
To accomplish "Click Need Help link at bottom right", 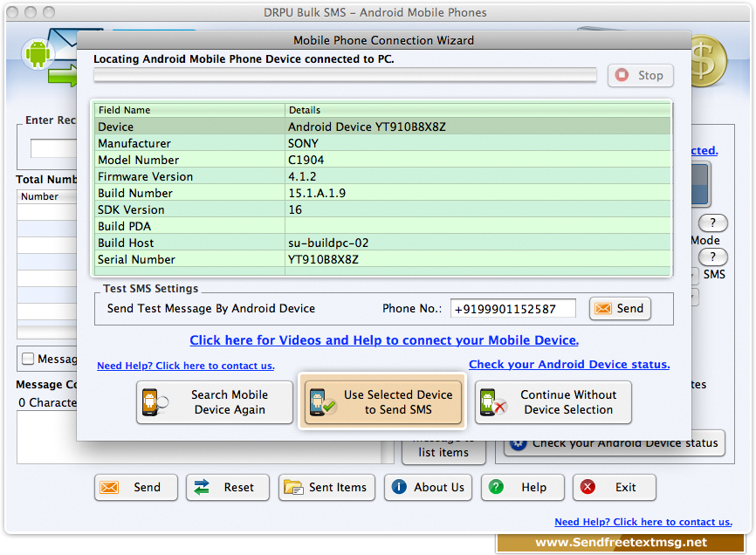I will point(643,522).
